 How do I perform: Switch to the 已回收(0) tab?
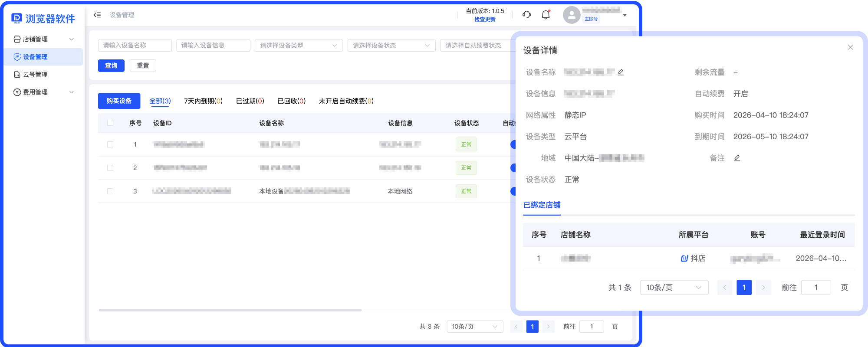tap(292, 101)
